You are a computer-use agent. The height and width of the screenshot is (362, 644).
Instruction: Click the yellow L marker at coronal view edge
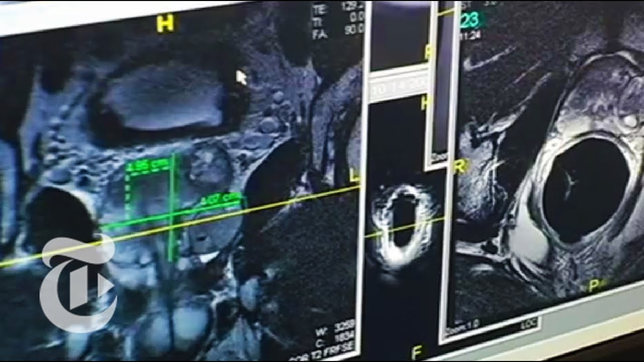pos(355,175)
